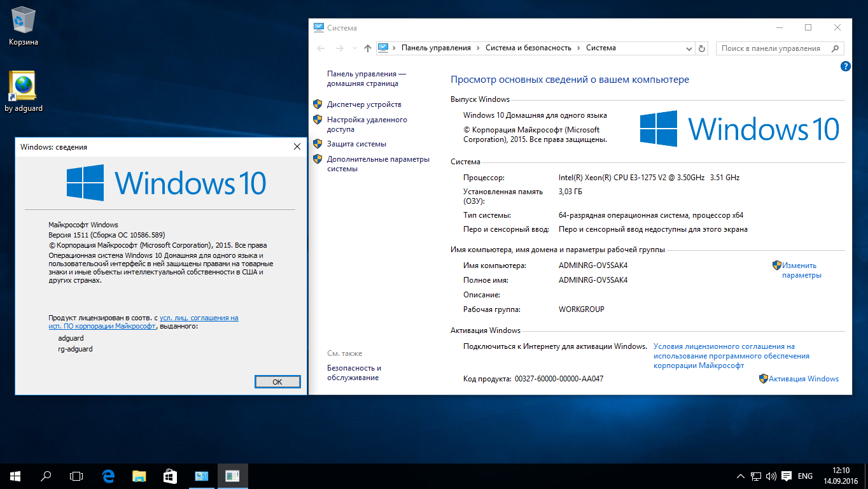Click shield icon beside 'Диспетчер устройств'
868x489 pixels.
[318, 104]
